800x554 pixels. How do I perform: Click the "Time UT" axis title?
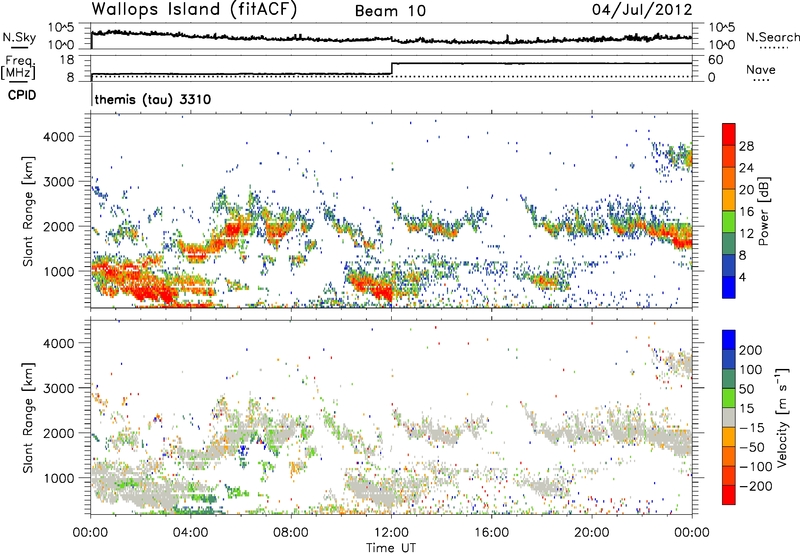tap(391, 548)
